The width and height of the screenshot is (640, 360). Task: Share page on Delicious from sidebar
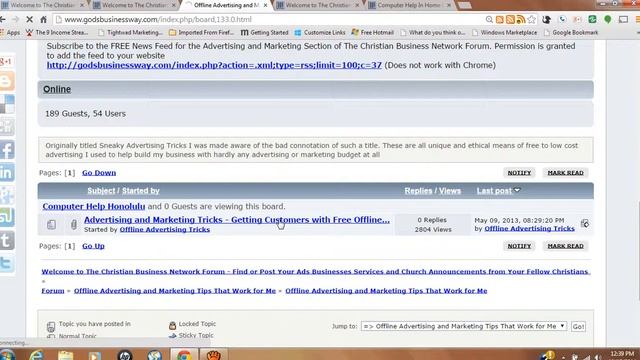[x=7, y=104]
